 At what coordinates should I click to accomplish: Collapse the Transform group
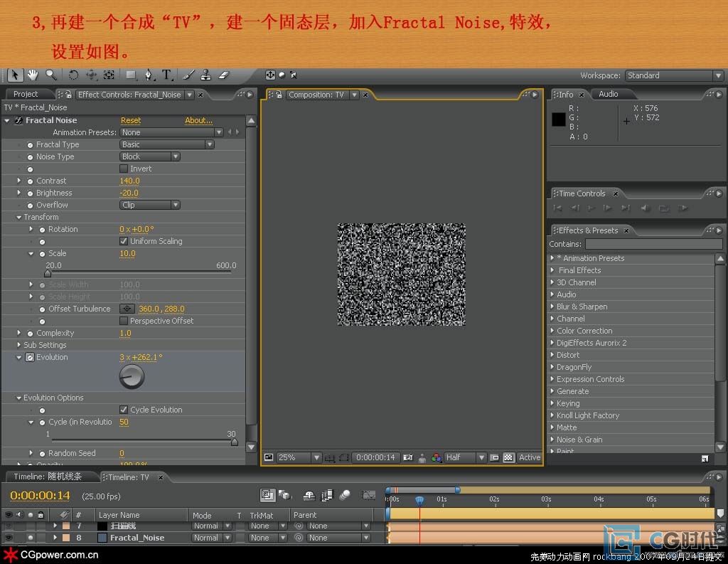(x=18, y=218)
